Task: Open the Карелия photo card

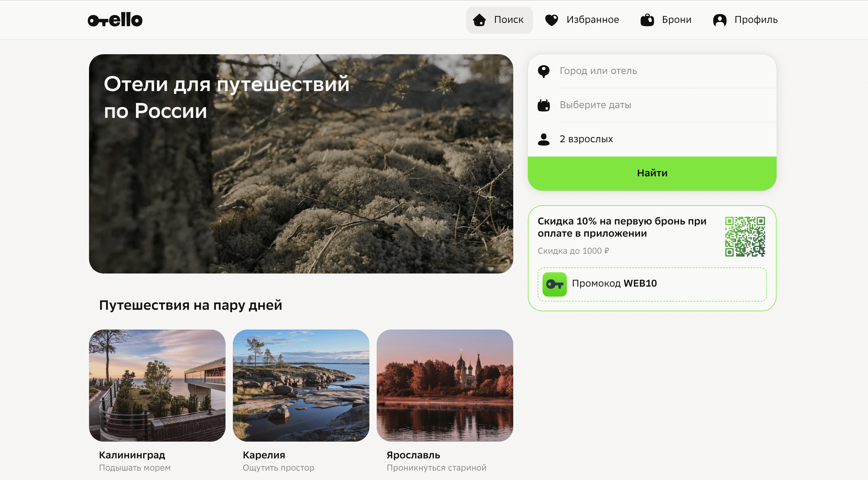Action: tap(301, 385)
